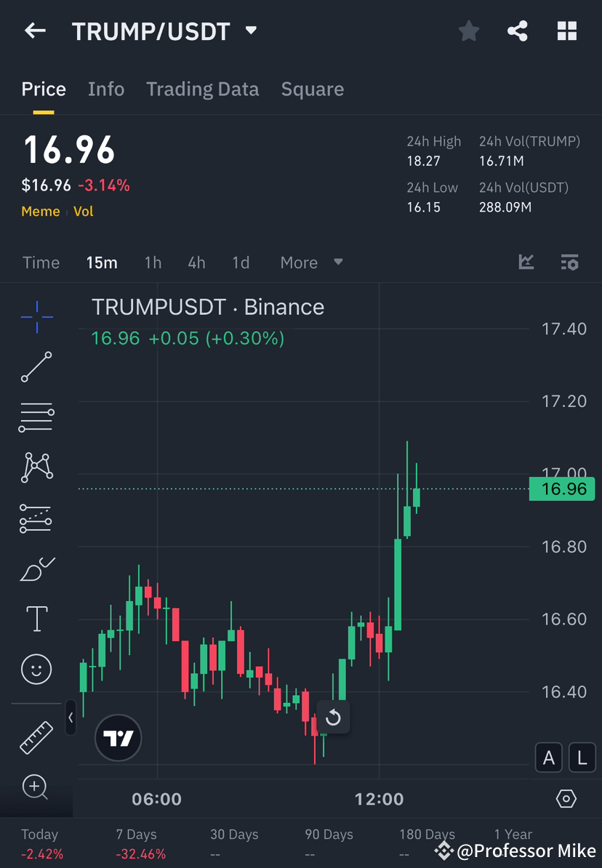602x868 pixels.
Task: Select the 1h chart interval
Action: (153, 262)
